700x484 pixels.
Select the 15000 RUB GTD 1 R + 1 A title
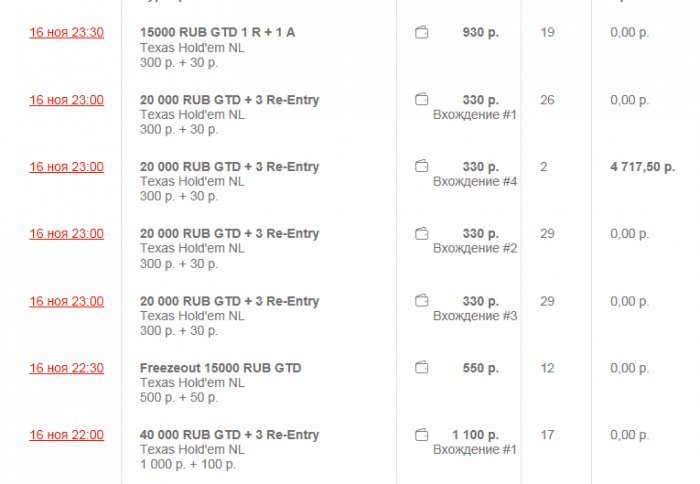point(217,33)
